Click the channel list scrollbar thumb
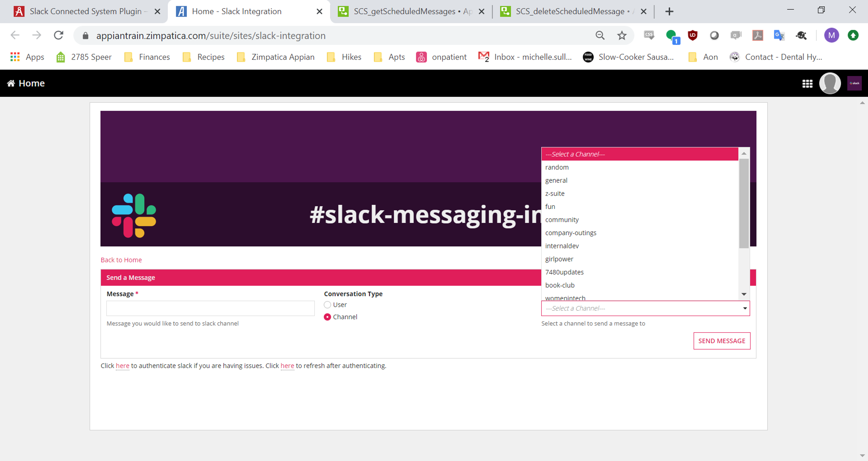Screen dimensions: 868x461 point(744,204)
